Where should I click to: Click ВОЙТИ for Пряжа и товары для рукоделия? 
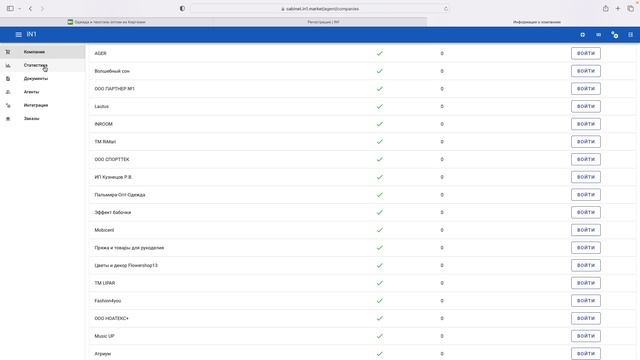coord(586,248)
